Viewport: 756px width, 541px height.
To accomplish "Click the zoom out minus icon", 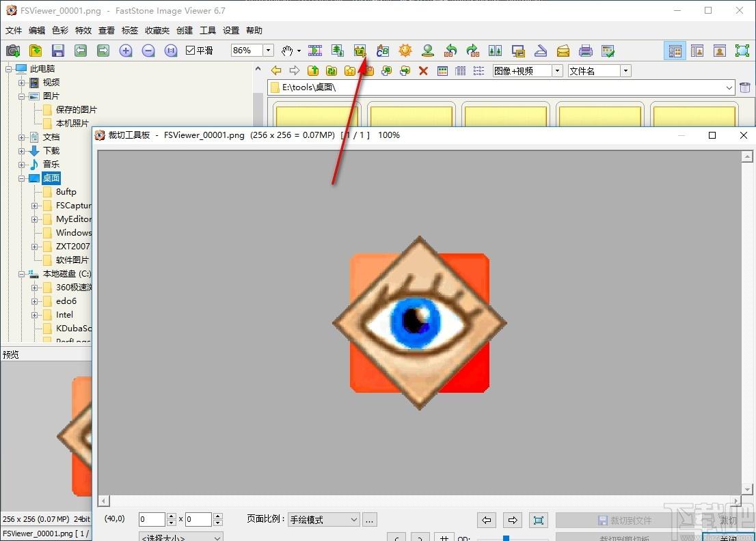I will (x=148, y=51).
